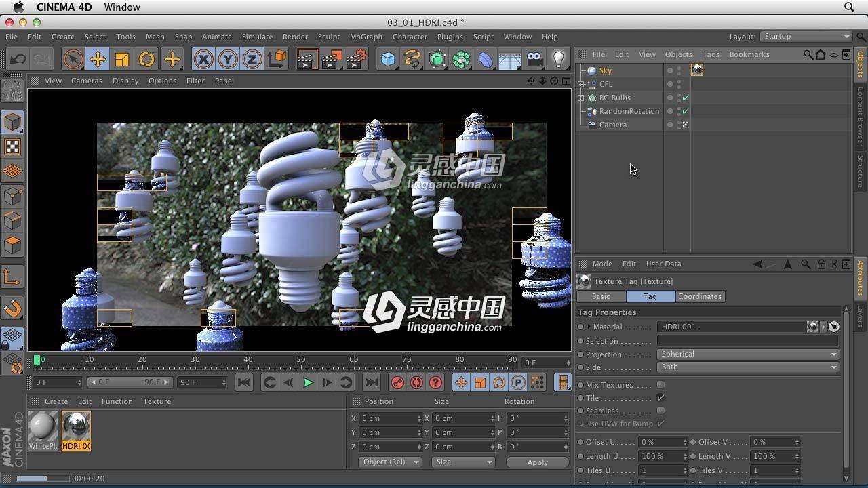Expand the BG Bulbs object
This screenshot has height=488, width=868.
pos(581,98)
